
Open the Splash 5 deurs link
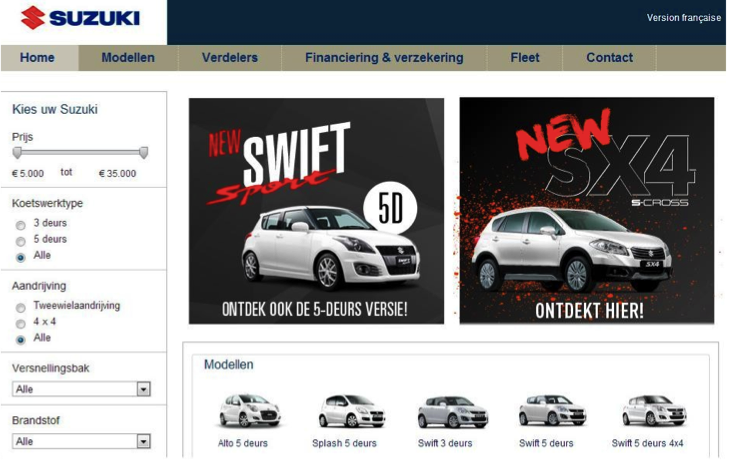[344, 443]
